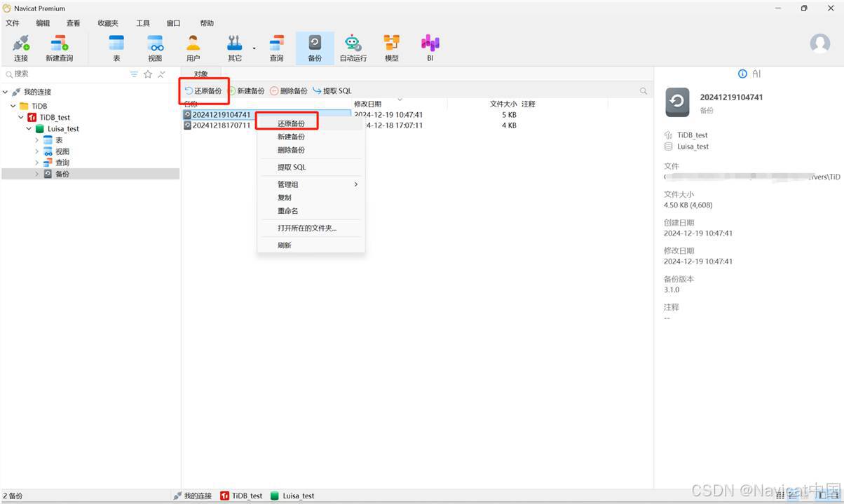Open the 工具 menu

143,23
